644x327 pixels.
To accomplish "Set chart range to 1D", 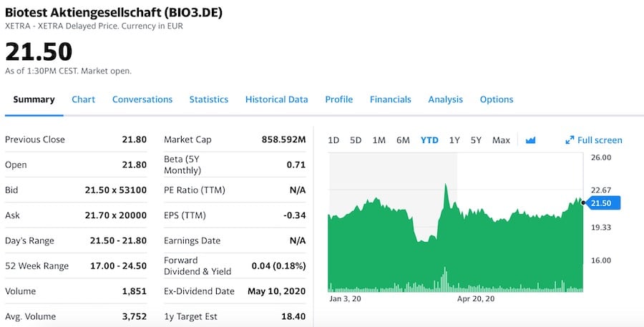I will pyautogui.click(x=333, y=140).
